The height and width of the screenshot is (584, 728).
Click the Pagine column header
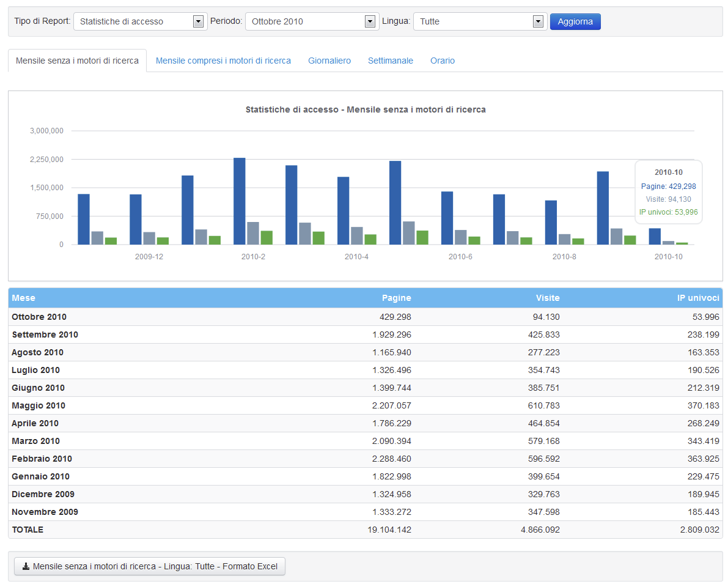pos(397,298)
